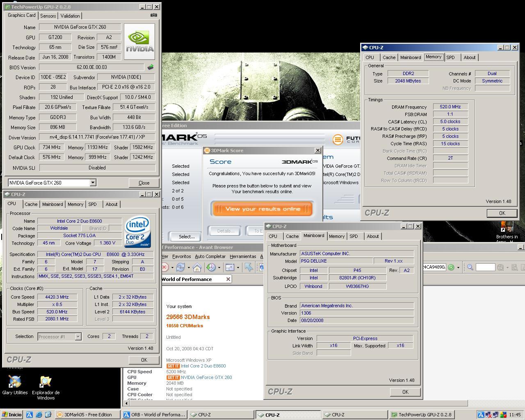Image resolution: width=525 pixels, height=420 pixels.
Task: Click DRAM Frequency value 520.0 MHz
Action: click(450, 107)
